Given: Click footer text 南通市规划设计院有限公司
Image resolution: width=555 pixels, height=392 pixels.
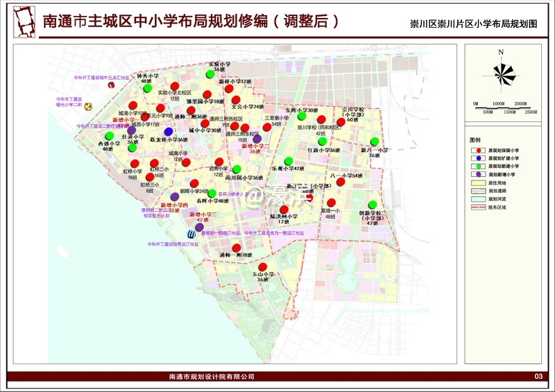Looking at the screenshot, I should tap(212, 377).
